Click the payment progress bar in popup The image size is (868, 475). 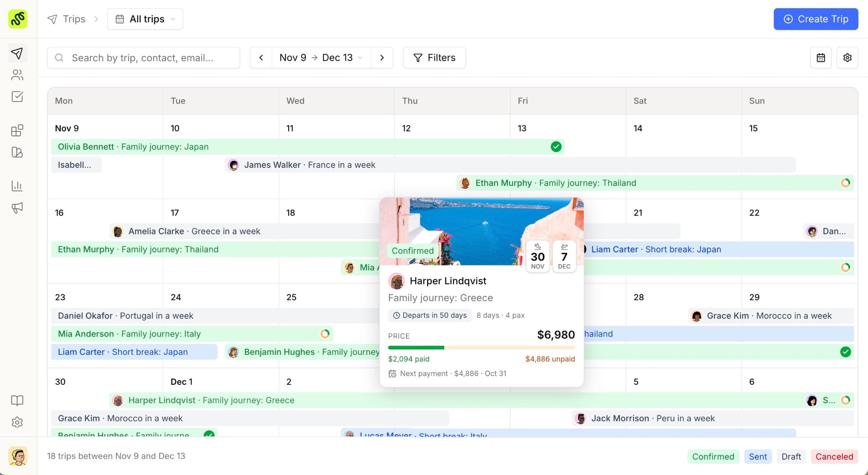[x=481, y=347]
